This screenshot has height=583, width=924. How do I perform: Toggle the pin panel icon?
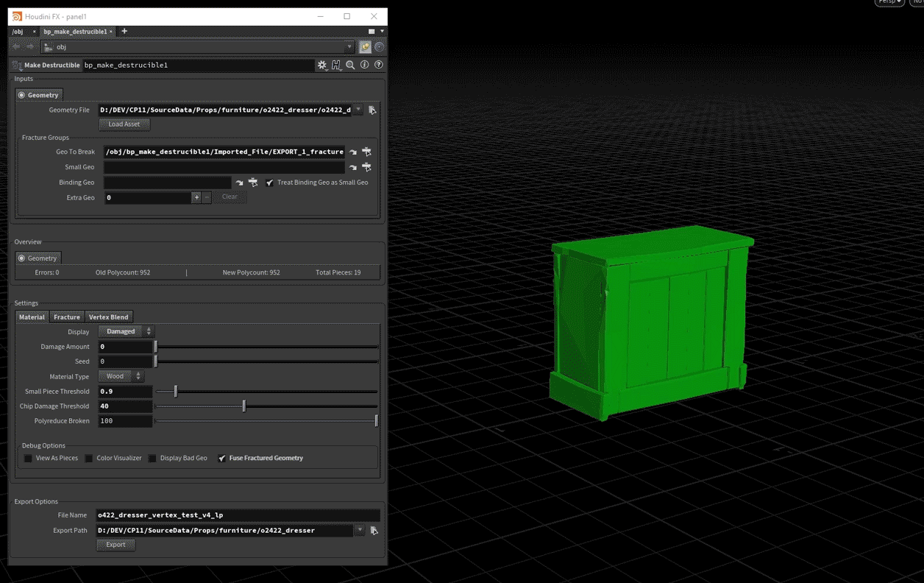[x=365, y=47]
